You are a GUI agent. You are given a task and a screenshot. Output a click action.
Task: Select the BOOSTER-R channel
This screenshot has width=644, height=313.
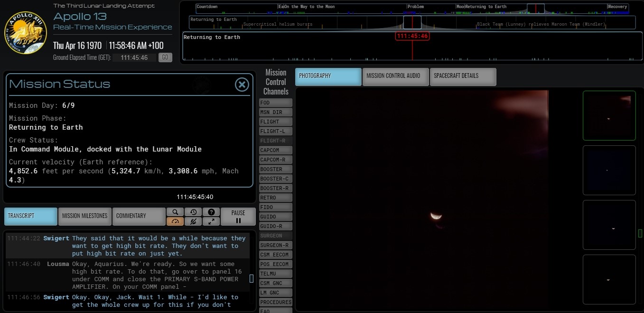[276, 188]
